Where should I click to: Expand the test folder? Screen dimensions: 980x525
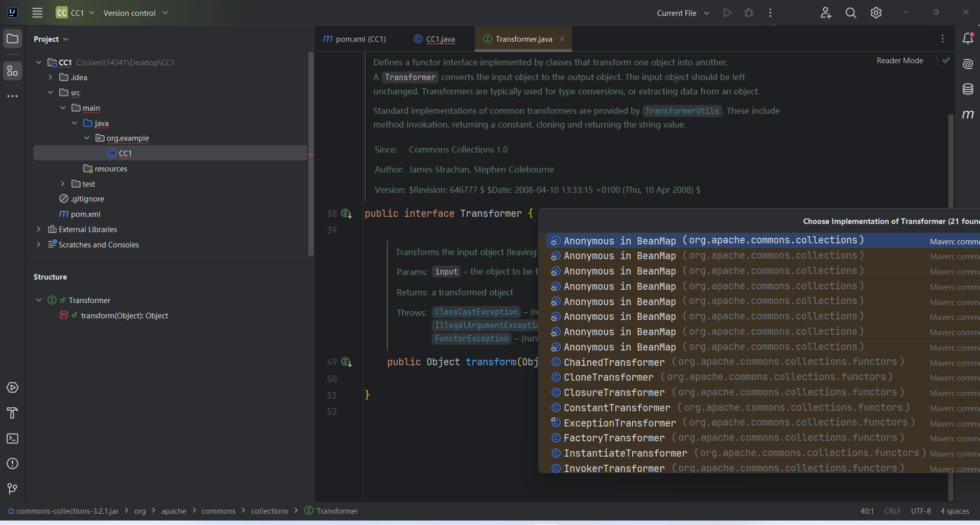coord(62,184)
